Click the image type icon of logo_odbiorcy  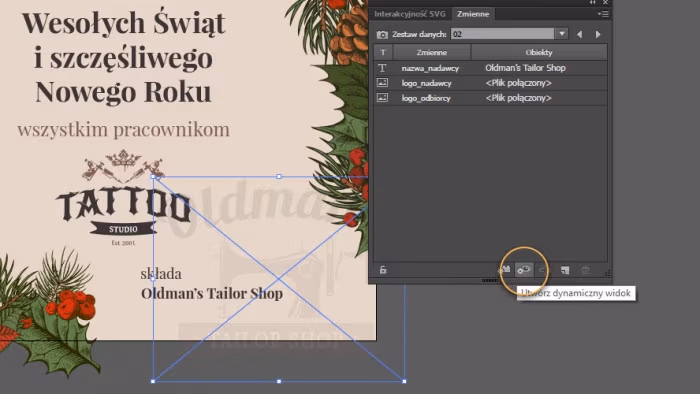pos(383,98)
